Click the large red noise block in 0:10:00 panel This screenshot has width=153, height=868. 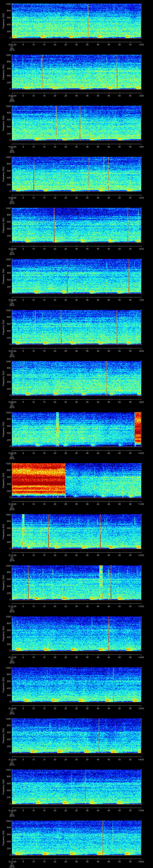[x=38, y=479]
